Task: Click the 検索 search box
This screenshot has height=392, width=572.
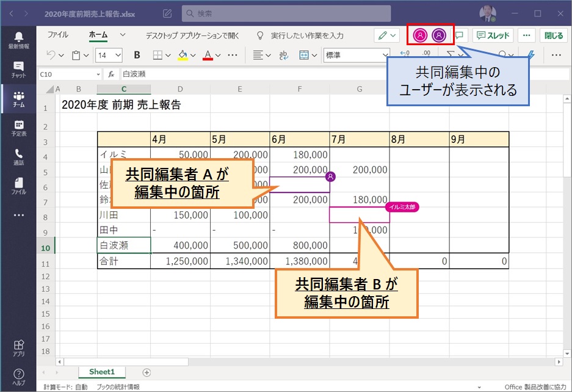Action: [x=286, y=13]
